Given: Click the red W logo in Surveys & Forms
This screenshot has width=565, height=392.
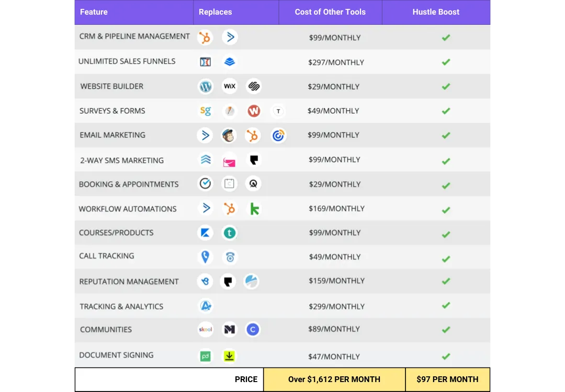Looking at the screenshot, I should pos(254,111).
